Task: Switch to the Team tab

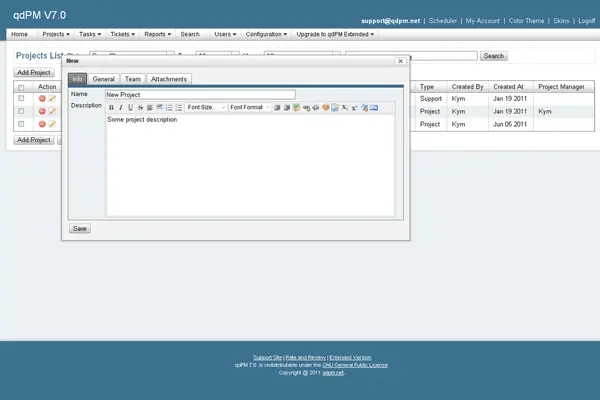Action: [132, 79]
